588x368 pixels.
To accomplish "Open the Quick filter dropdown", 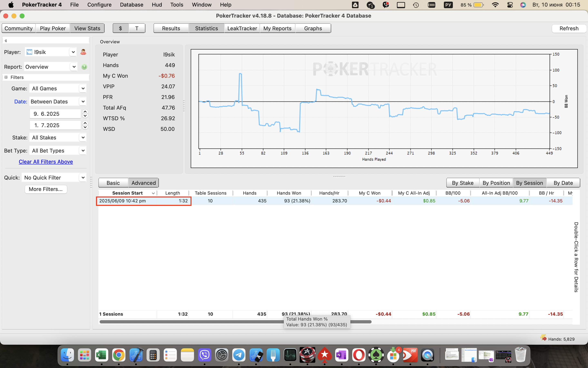I will [54, 177].
